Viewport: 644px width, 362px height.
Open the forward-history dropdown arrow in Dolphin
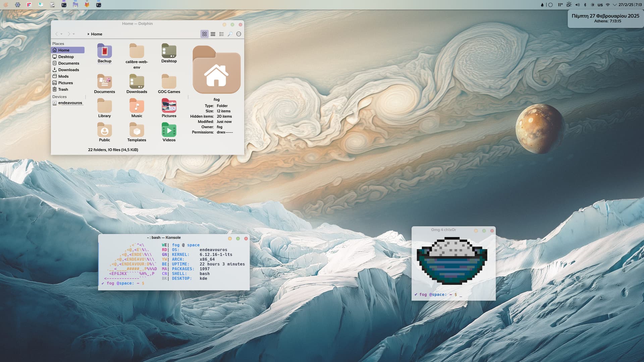click(x=74, y=34)
